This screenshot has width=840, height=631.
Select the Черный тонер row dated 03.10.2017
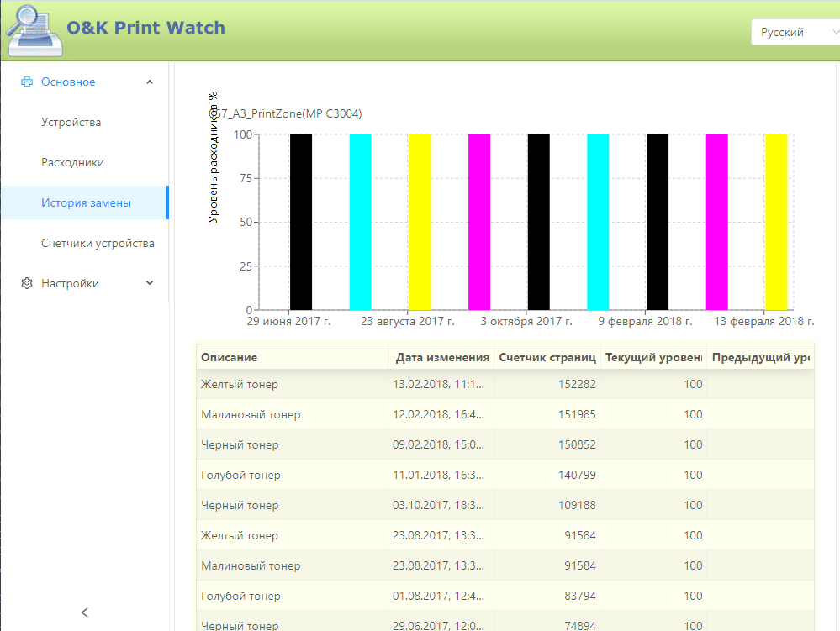point(505,505)
